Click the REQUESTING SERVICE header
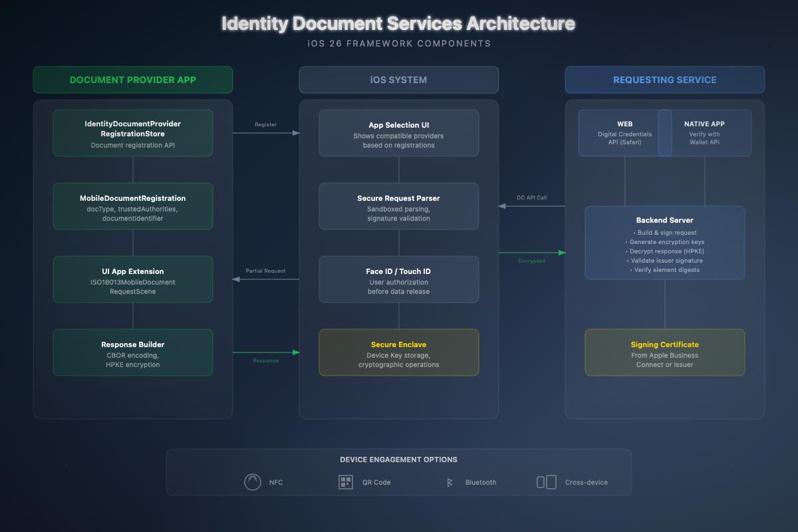 coord(664,79)
